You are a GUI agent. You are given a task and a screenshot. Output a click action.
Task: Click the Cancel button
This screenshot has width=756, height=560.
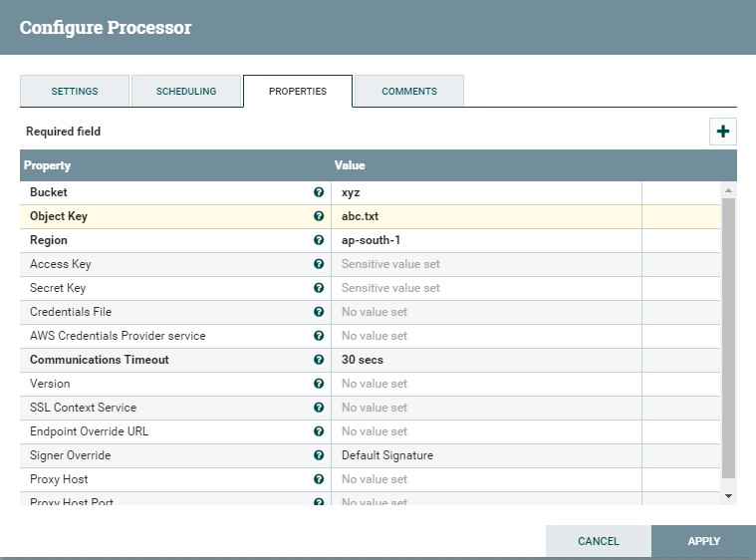click(x=599, y=541)
